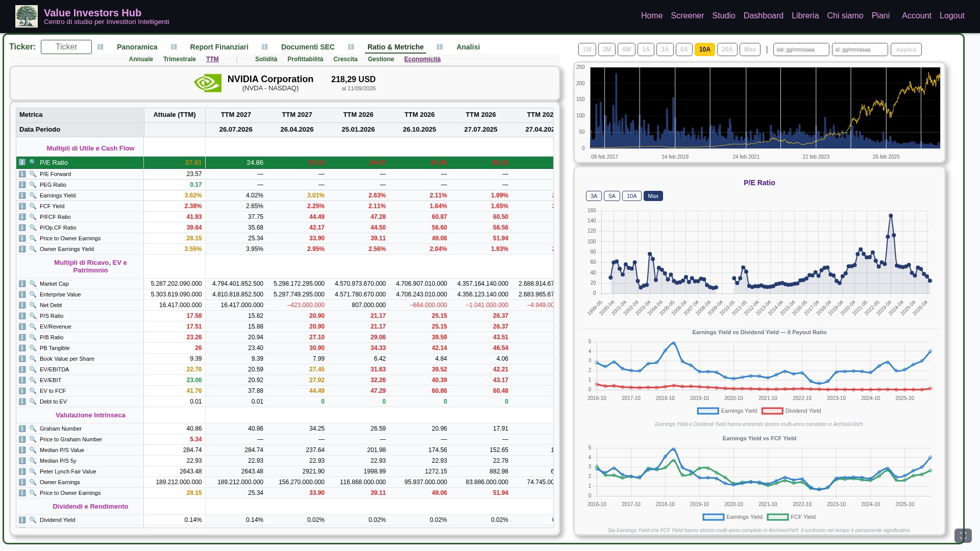Click magnifier icon for FCF Yield row

(x=33, y=206)
